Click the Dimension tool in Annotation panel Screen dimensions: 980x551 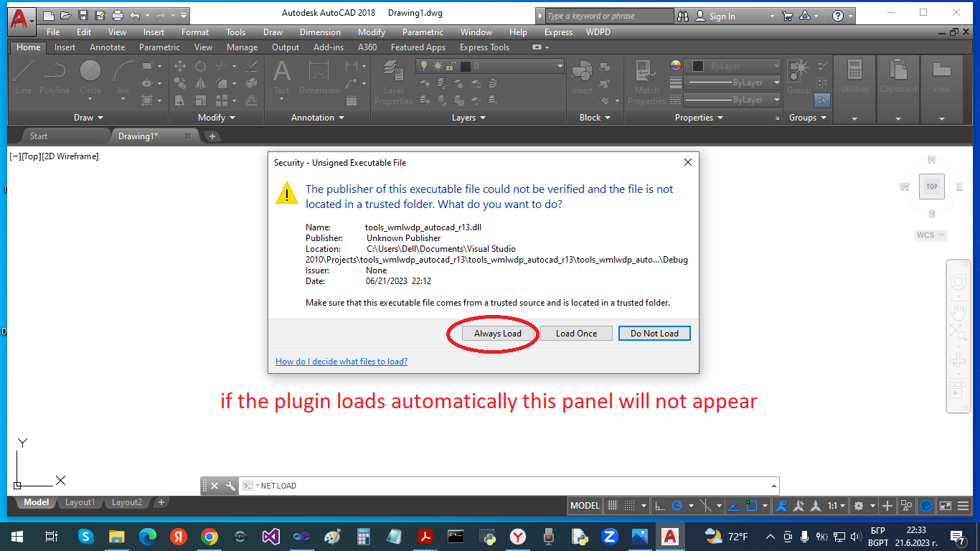tap(319, 77)
